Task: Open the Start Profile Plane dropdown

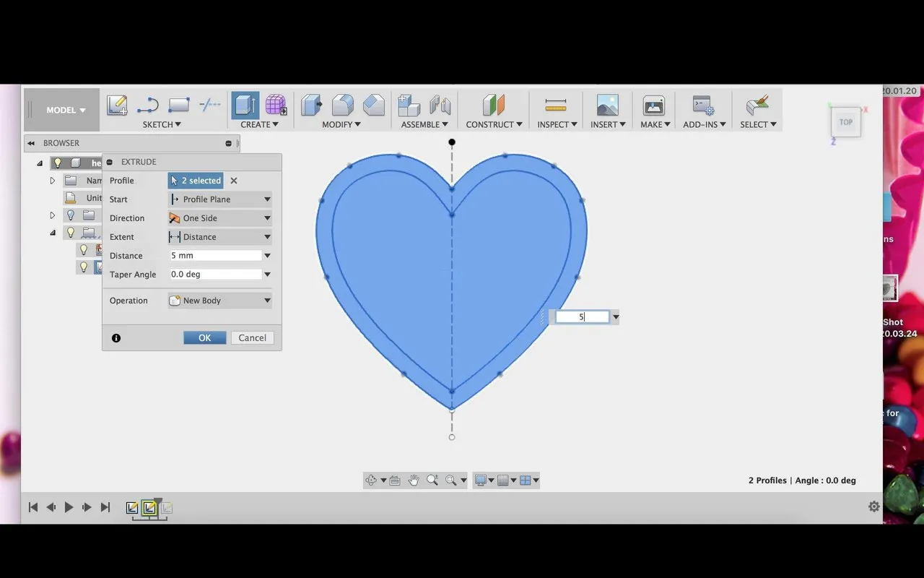Action: click(220, 199)
